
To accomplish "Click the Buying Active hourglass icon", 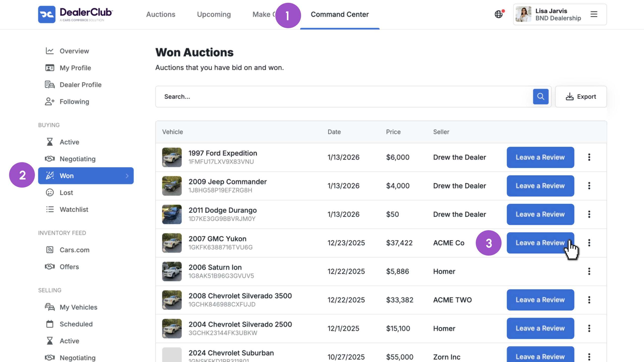I will tap(50, 142).
